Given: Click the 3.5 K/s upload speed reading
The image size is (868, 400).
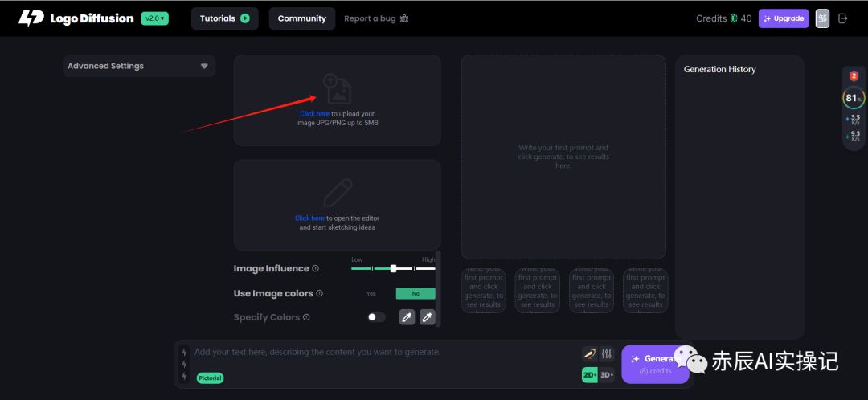Looking at the screenshot, I should (x=853, y=120).
